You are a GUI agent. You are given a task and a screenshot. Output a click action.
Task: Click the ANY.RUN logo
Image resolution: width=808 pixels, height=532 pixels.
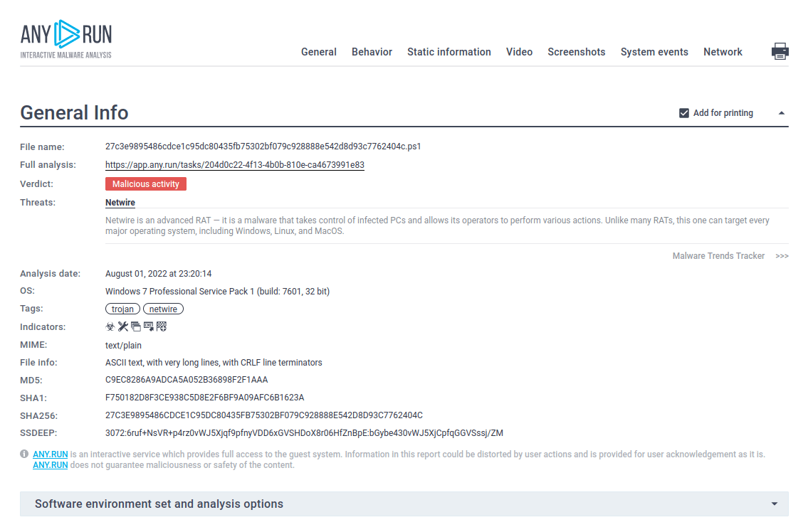pyautogui.click(x=66, y=39)
